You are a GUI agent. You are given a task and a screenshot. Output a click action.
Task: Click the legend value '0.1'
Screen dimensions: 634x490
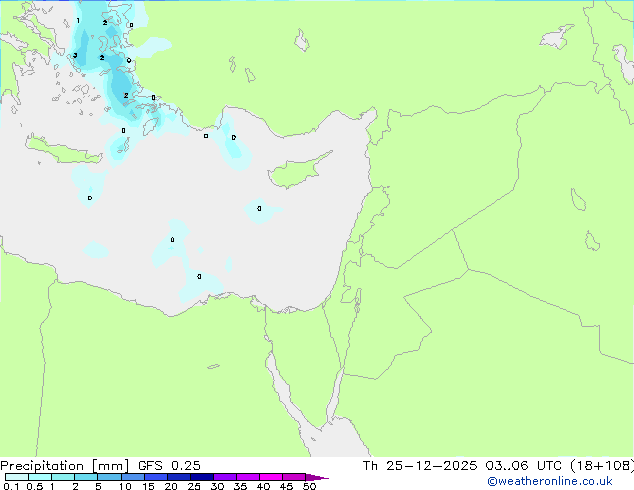click(x=11, y=486)
